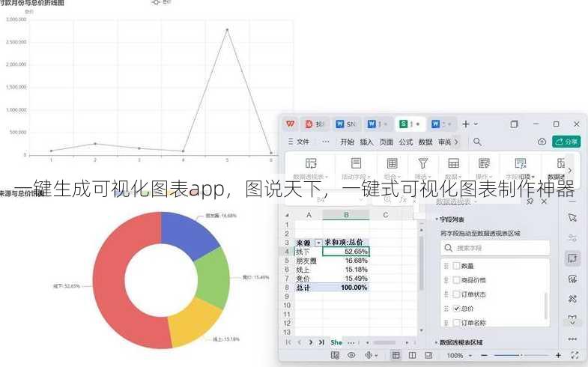The width and height of the screenshot is (588, 367).
Task: Click the 字段和项 fx ribbon icon
Action: pyautogui.click(x=521, y=163)
